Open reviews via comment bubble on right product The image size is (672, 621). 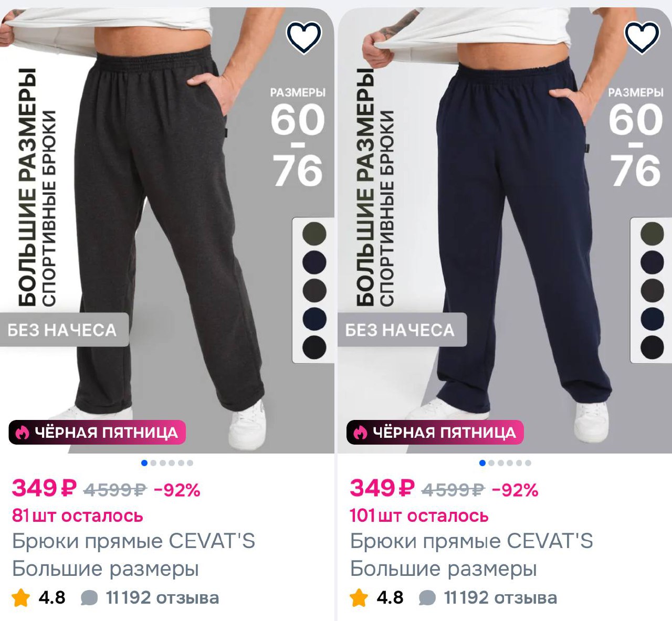pos(427,598)
